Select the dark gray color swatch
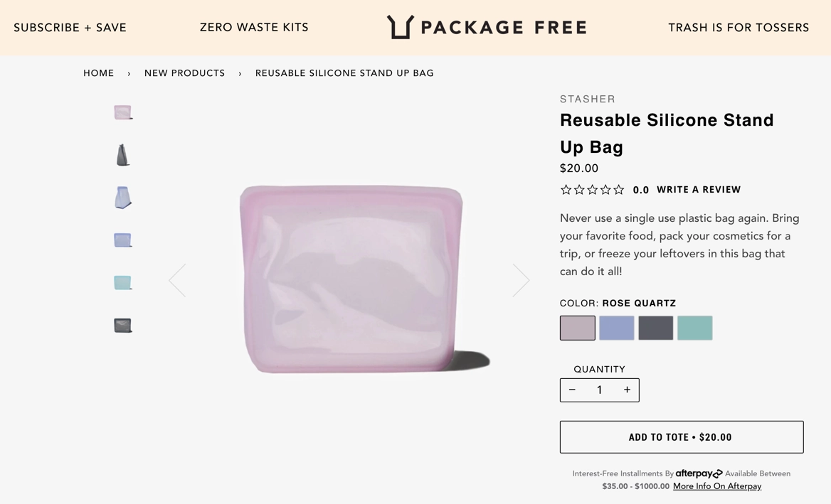831x504 pixels. (655, 328)
